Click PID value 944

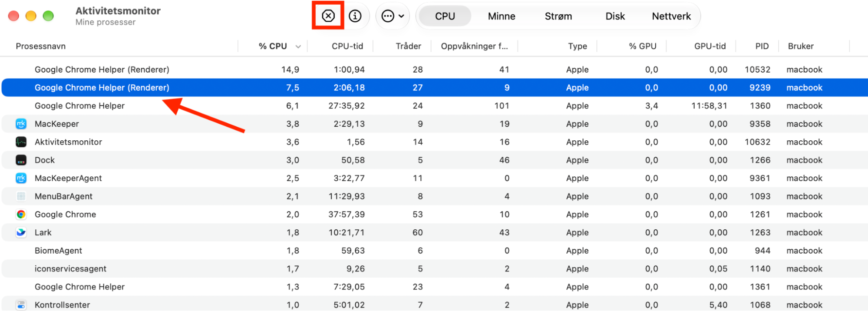pyautogui.click(x=762, y=251)
